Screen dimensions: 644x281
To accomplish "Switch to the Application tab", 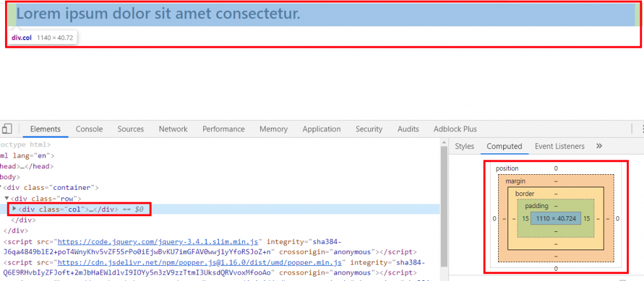I will point(321,129).
